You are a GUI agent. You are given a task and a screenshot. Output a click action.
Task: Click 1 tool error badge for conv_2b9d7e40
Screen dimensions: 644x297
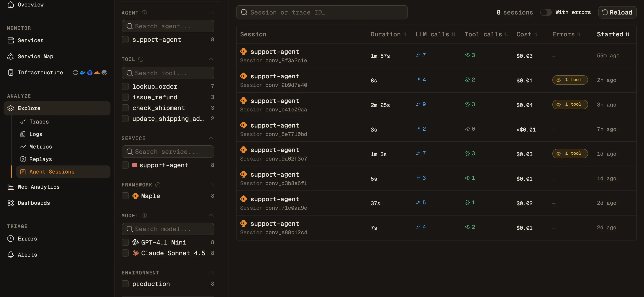click(570, 80)
